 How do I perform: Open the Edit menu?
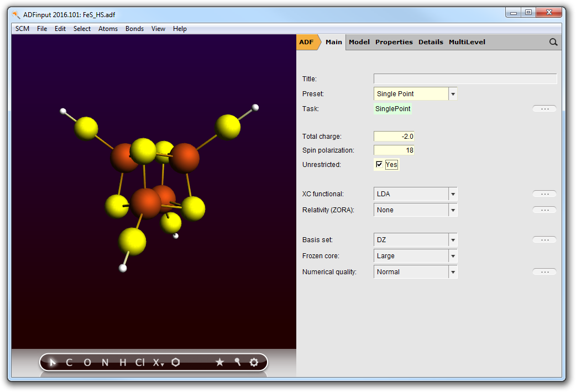pos(60,29)
